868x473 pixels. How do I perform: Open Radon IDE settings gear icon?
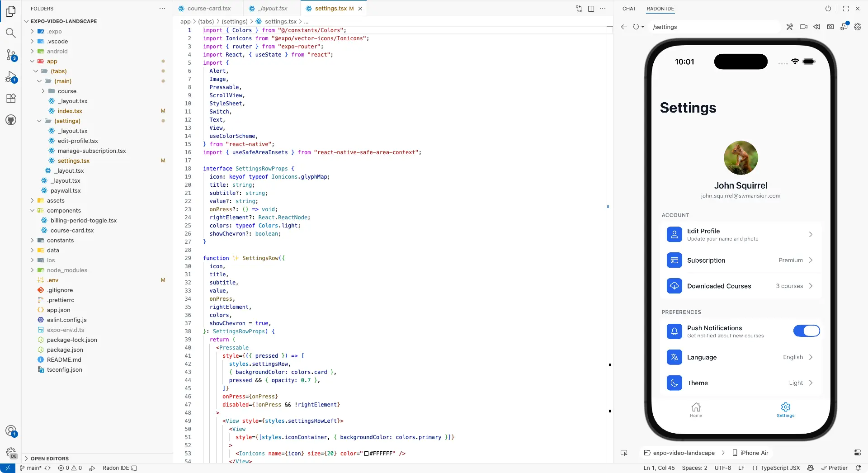click(858, 27)
